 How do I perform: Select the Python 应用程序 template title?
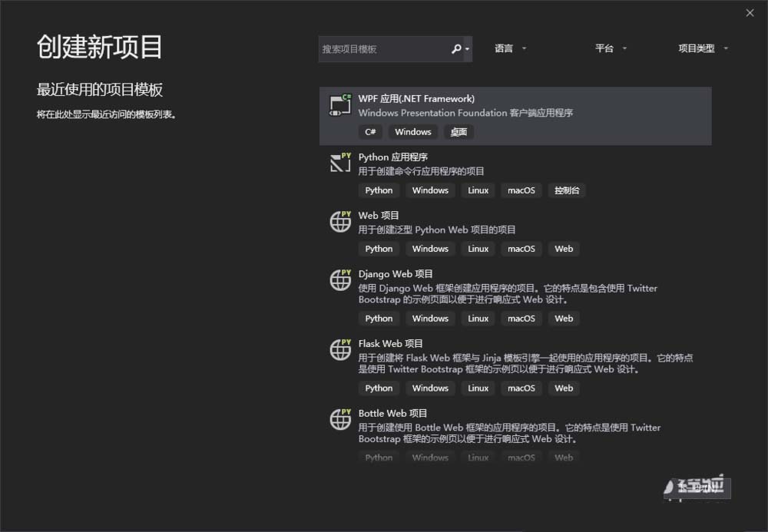tap(392, 157)
